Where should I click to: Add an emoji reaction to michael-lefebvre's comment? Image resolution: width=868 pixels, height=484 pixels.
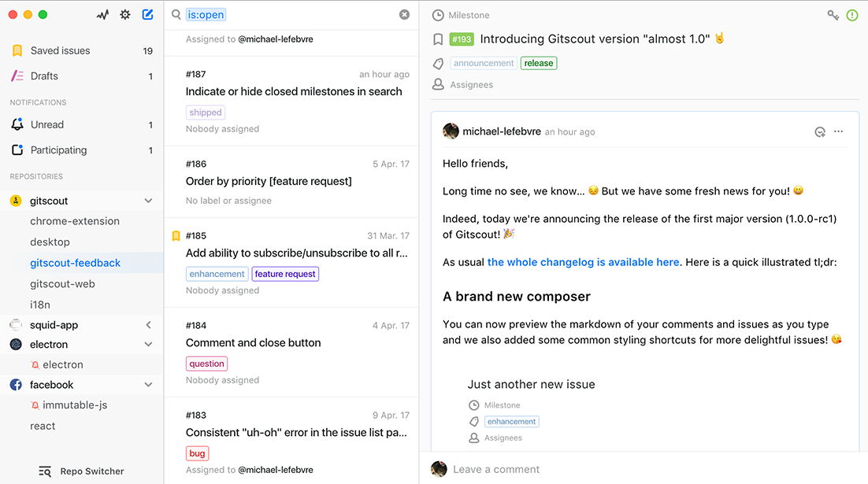820,131
